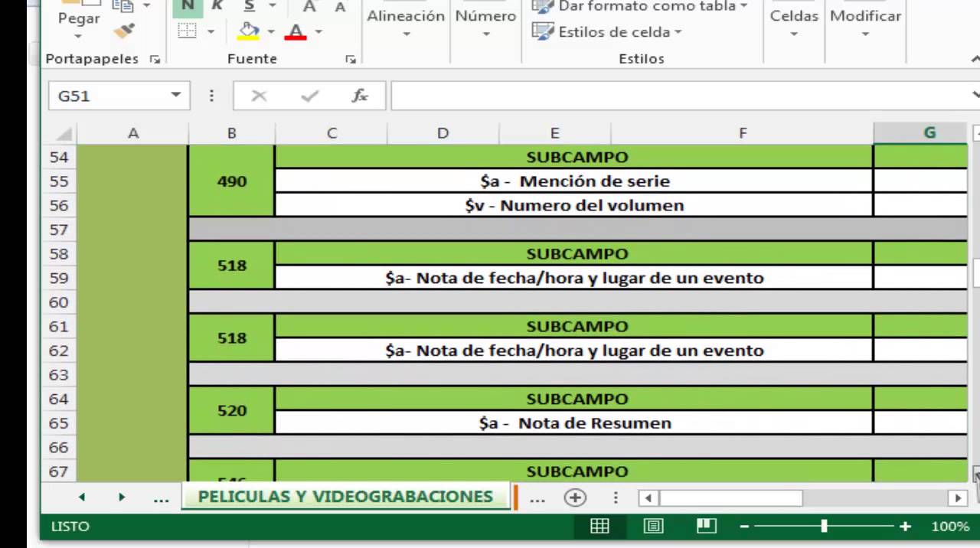The height and width of the screenshot is (548, 980).
Task: Click into the formula bar
Action: click(x=681, y=96)
